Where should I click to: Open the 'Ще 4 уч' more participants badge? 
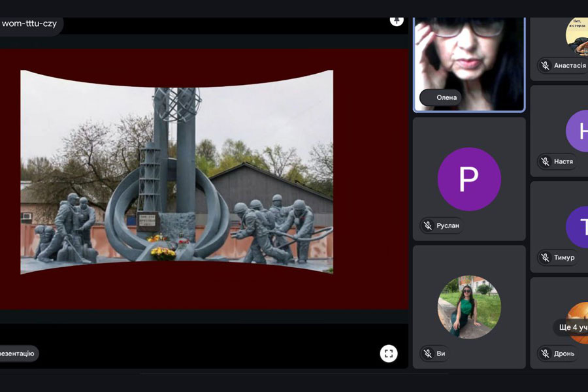tap(571, 327)
